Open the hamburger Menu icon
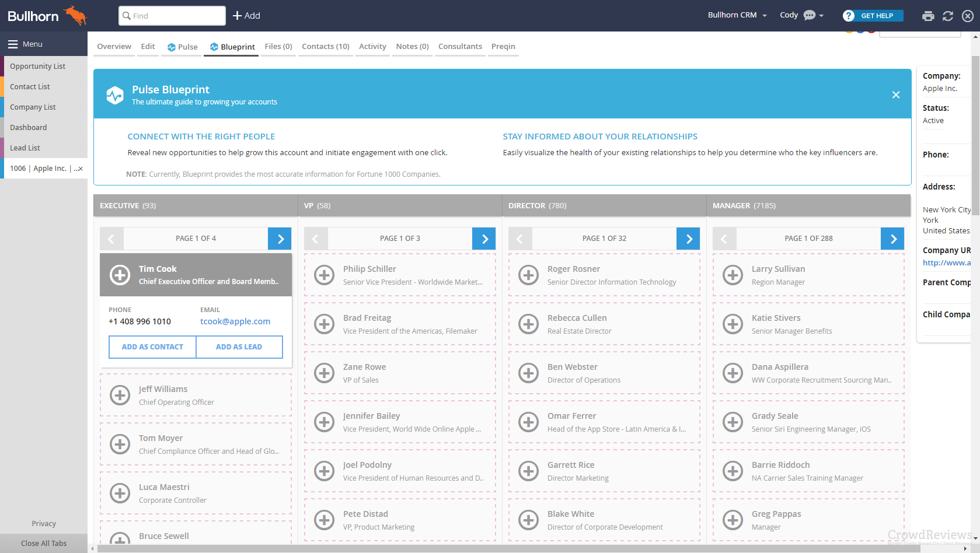This screenshot has width=980, height=553. 13,44
